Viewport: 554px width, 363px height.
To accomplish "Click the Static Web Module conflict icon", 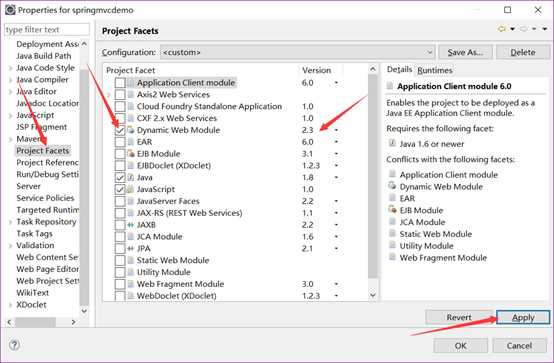I will click(392, 233).
